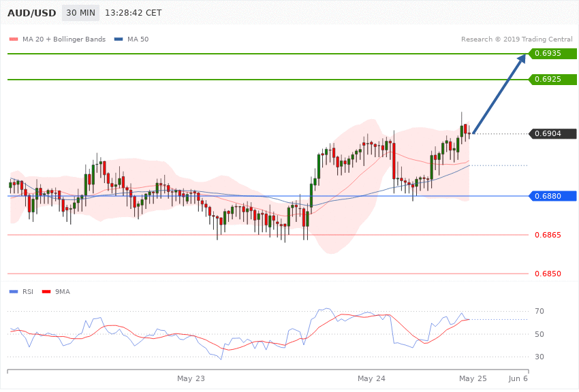Image resolution: width=579 pixels, height=392 pixels.
Task: Click the 0.6935 resistance price tag
Action: [552, 54]
